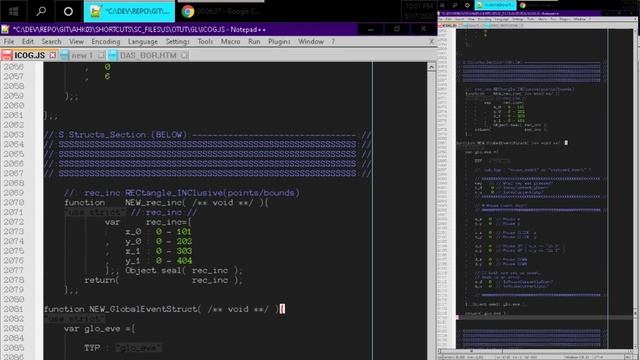Click line number 2063 in margin
This screenshot has width=640, height=360.
pos(13,135)
